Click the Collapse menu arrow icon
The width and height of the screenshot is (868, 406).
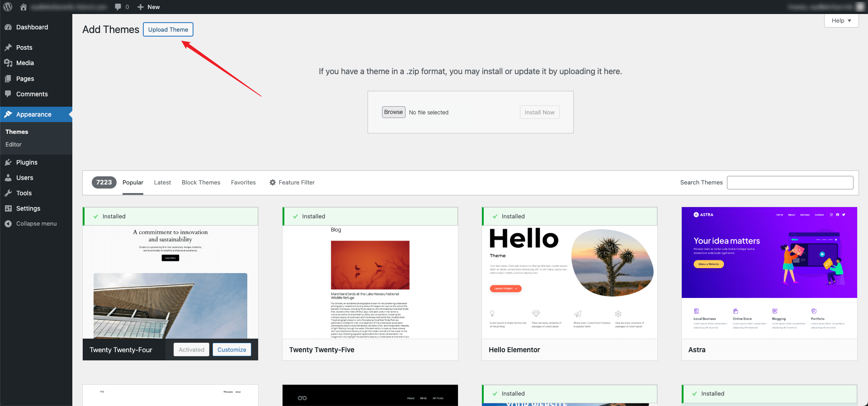[8, 224]
